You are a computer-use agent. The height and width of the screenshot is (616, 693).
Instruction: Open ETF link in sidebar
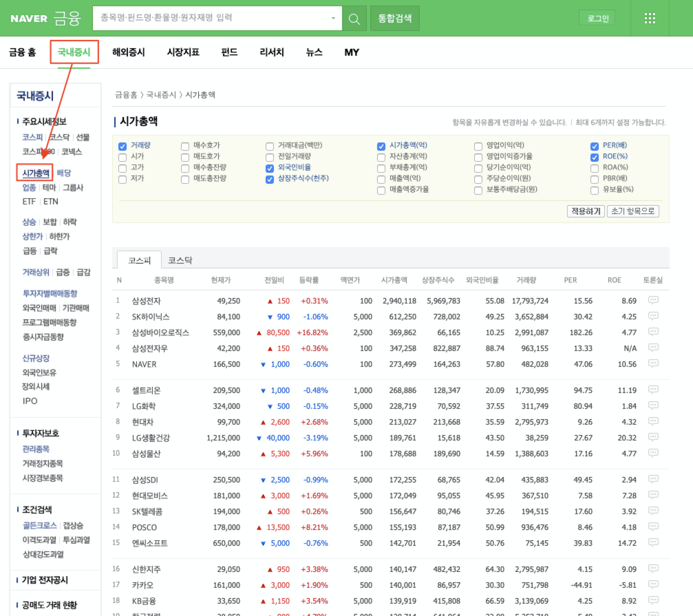pos(29,201)
